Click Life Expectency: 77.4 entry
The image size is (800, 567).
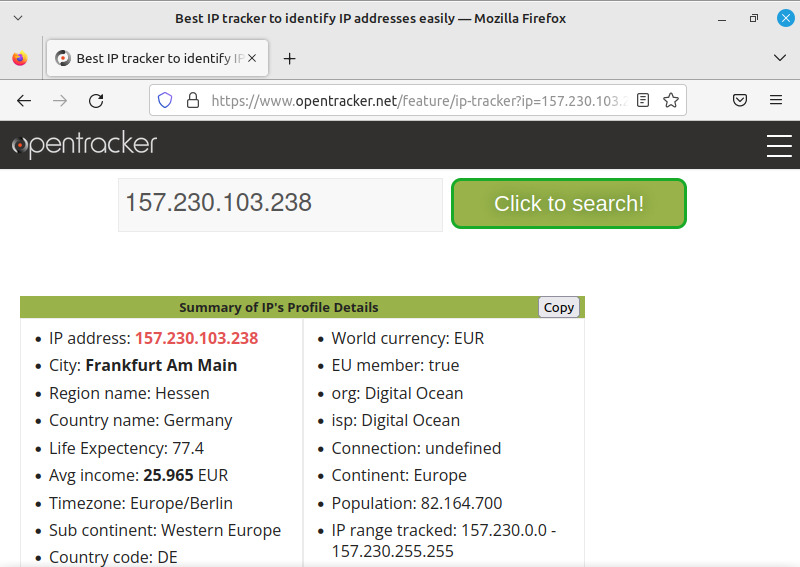[126, 448]
